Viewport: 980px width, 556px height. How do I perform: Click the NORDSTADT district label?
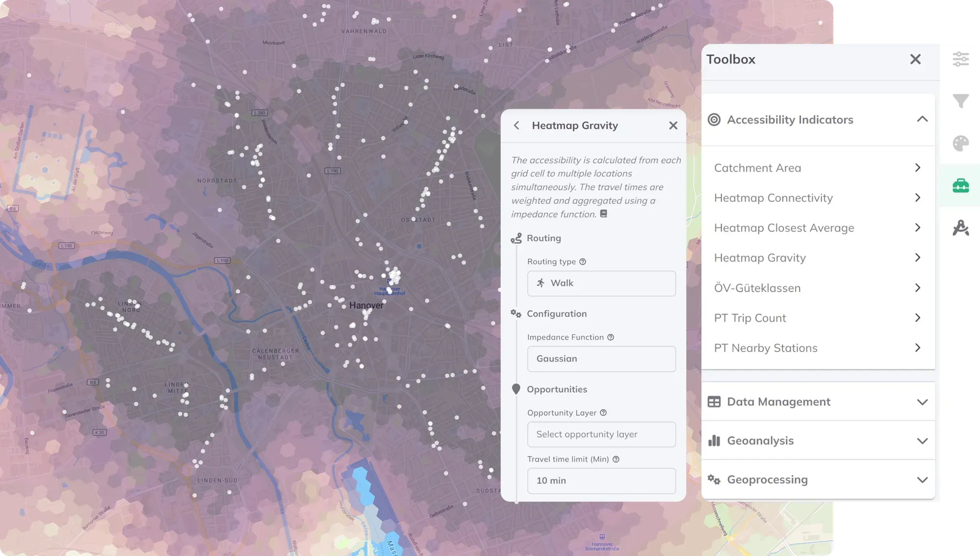point(217,181)
